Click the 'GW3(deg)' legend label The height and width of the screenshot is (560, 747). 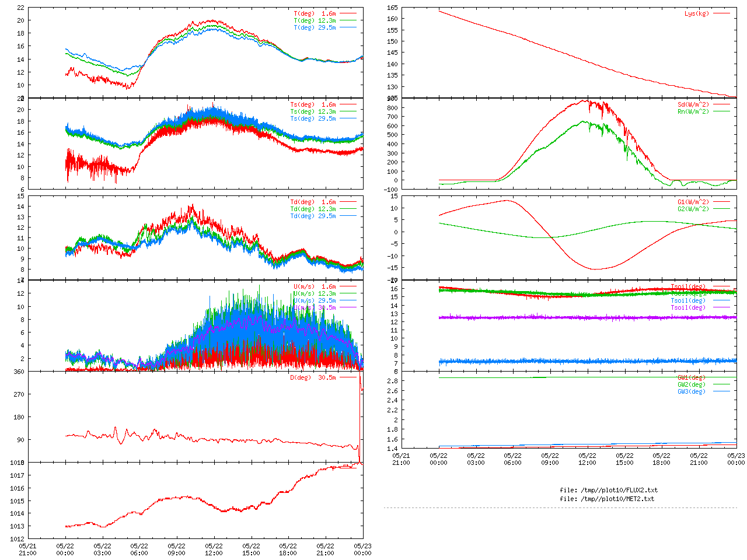click(x=692, y=392)
